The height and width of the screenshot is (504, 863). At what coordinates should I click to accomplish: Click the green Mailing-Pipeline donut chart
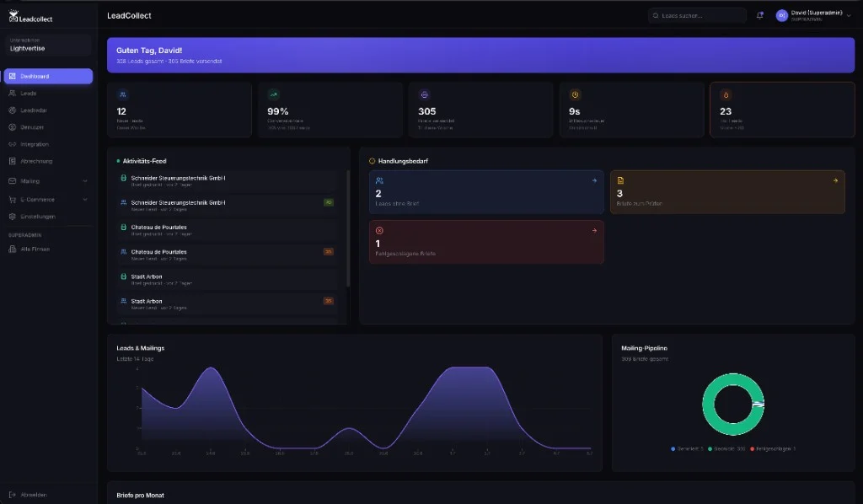click(x=733, y=405)
